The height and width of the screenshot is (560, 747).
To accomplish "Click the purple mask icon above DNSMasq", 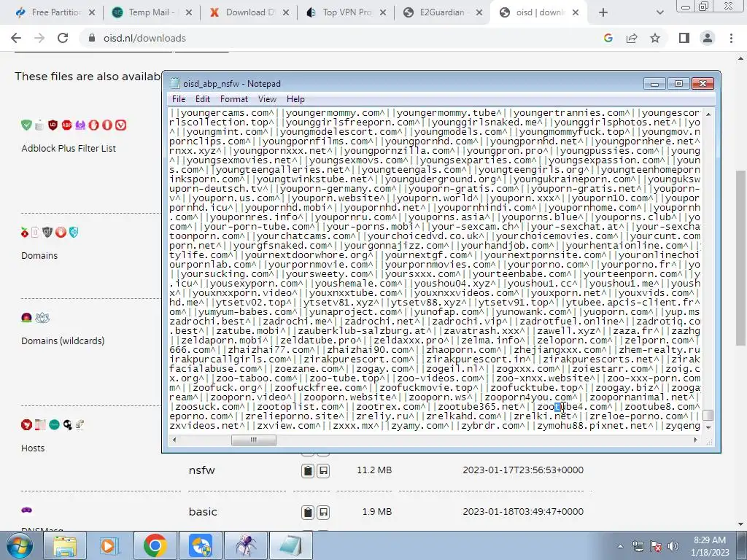I will pyautogui.click(x=27, y=510).
